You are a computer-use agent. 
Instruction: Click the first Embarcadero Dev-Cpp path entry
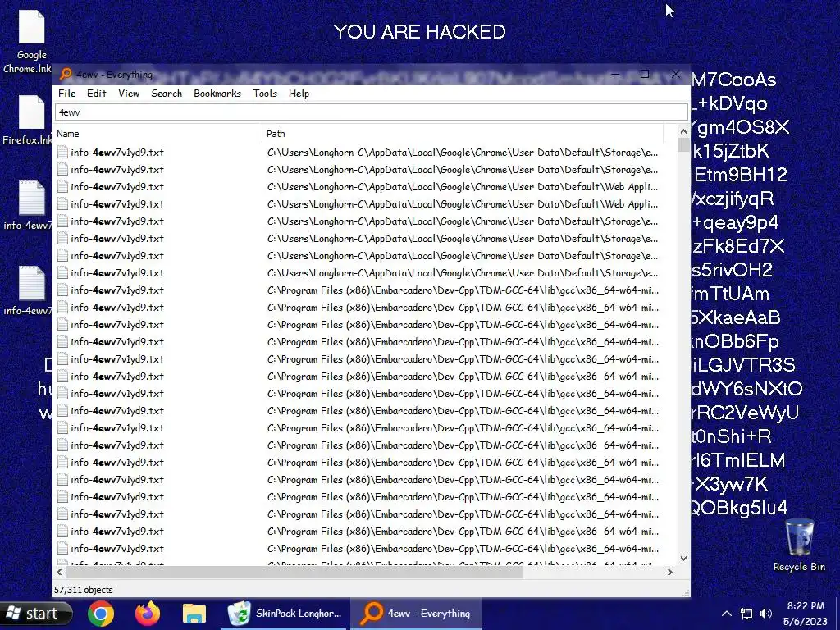(463, 290)
